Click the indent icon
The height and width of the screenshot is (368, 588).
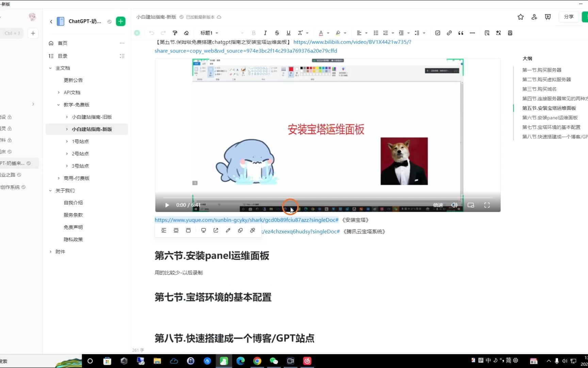[401, 33]
